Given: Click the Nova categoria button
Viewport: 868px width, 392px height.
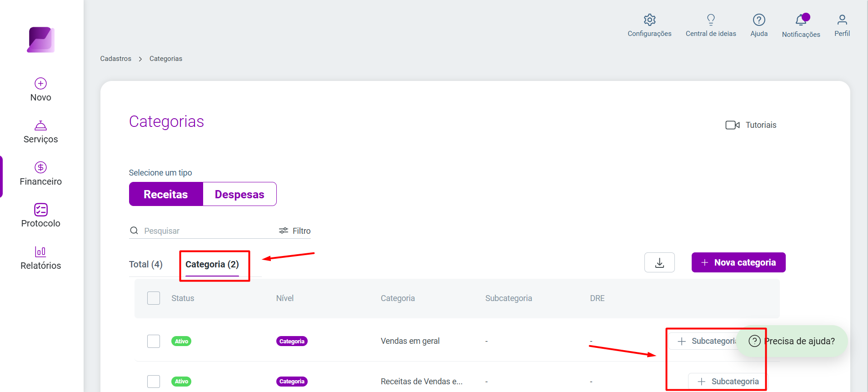Looking at the screenshot, I should click(x=738, y=262).
